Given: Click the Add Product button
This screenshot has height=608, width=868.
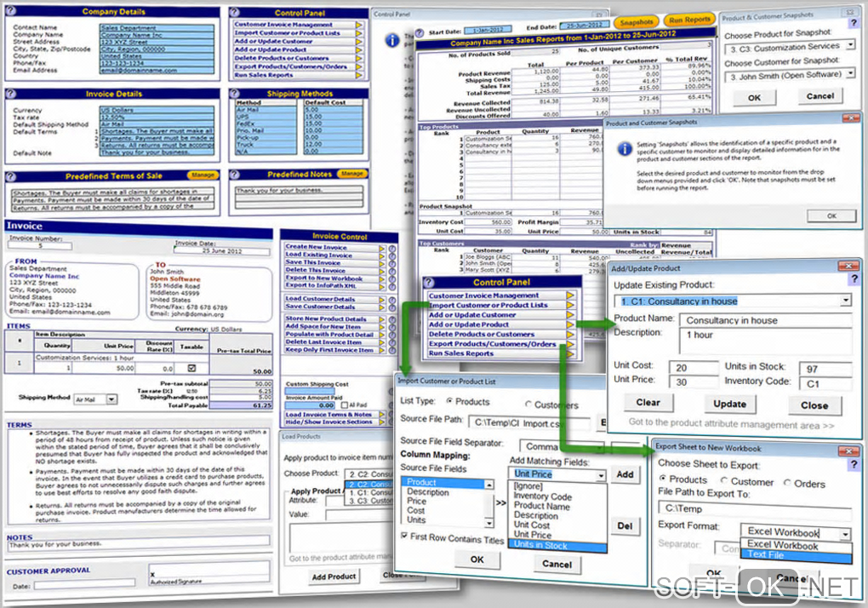Looking at the screenshot, I should click(x=334, y=576).
